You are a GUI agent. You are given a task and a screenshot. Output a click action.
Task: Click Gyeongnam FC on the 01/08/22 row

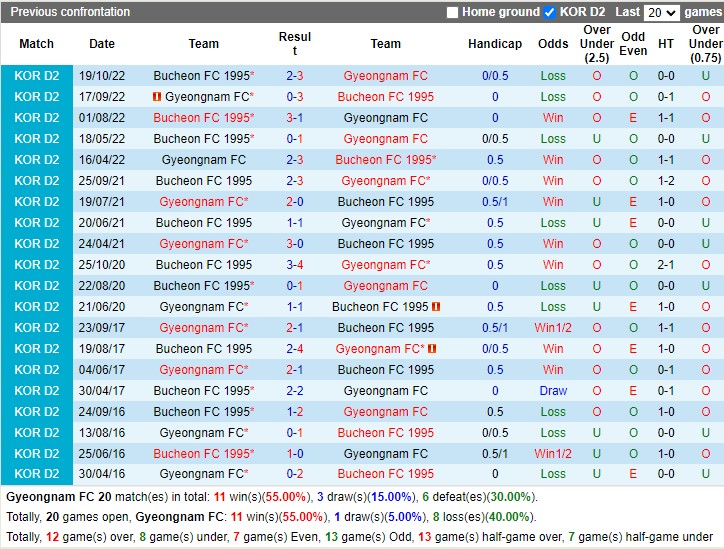tap(386, 118)
